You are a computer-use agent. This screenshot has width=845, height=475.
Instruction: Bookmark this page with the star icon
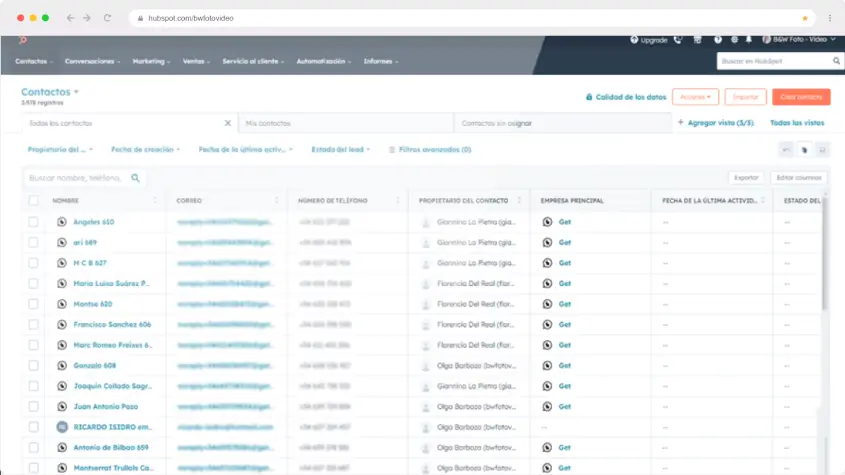click(x=804, y=18)
